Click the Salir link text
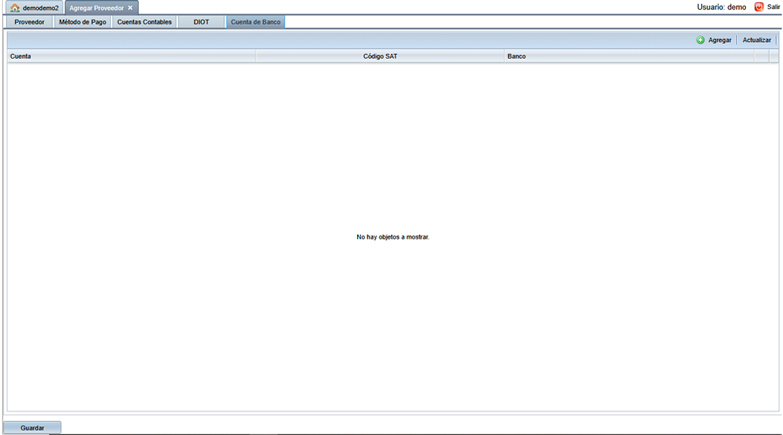The width and height of the screenshot is (783, 435). coord(773,7)
